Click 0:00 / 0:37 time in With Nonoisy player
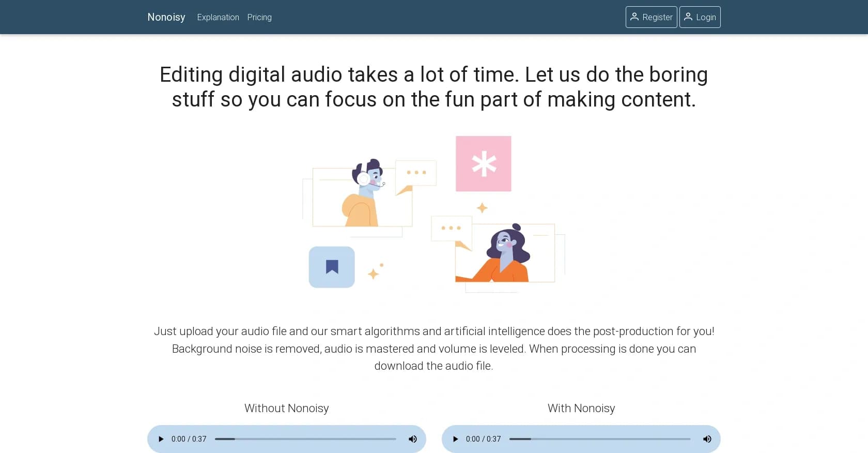 click(484, 439)
